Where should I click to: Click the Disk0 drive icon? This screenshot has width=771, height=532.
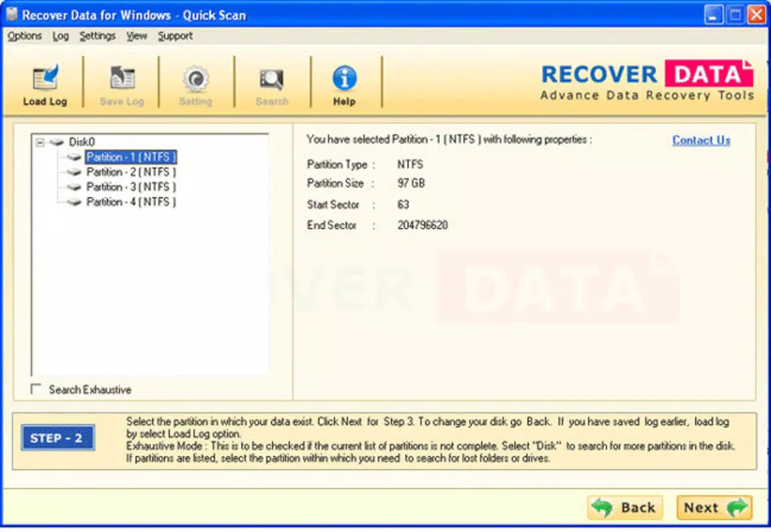(x=57, y=142)
